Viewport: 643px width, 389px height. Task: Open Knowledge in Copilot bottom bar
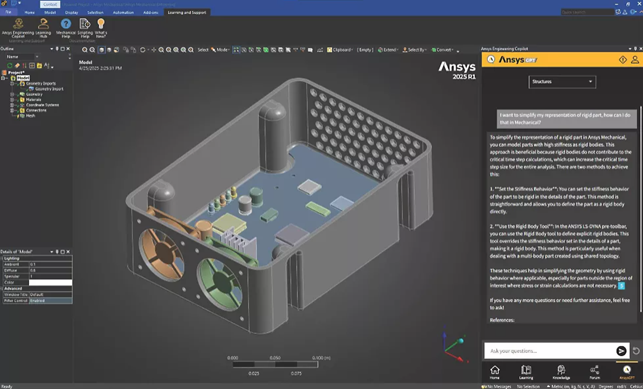tap(561, 372)
